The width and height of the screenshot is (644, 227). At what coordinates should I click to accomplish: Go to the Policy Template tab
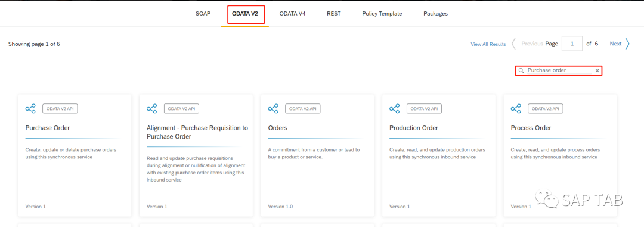point(382,14)
